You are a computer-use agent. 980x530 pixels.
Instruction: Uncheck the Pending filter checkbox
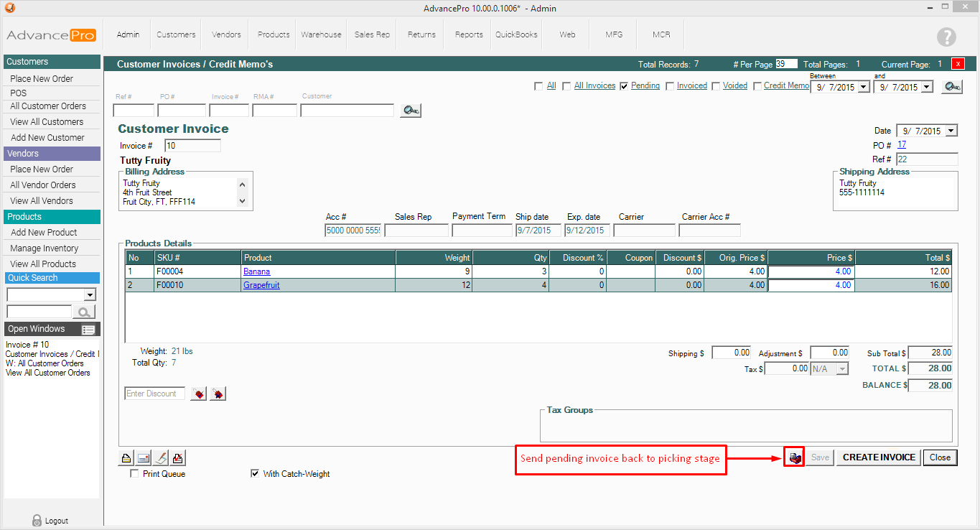point(624,86)
